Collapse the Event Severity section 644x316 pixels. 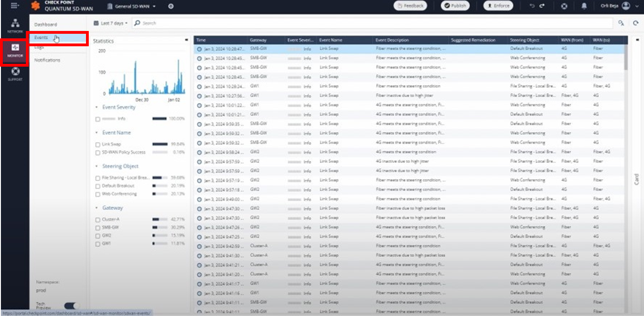click(97, 107)
